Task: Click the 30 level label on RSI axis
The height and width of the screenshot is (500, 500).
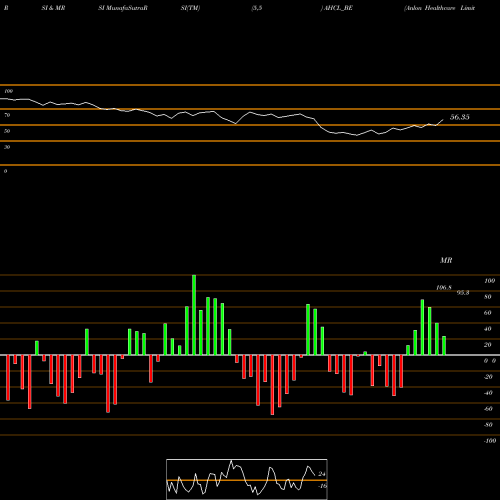Action: (7, 147)
